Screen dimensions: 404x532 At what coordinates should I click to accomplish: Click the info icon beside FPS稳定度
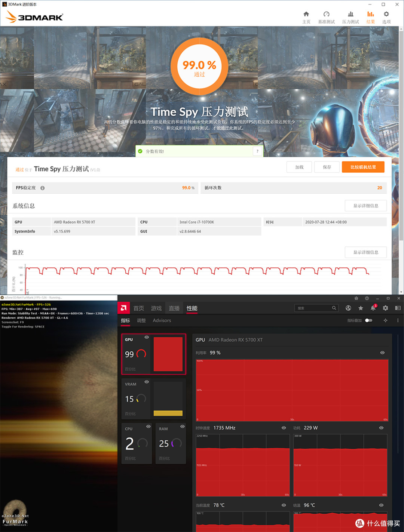42,188
